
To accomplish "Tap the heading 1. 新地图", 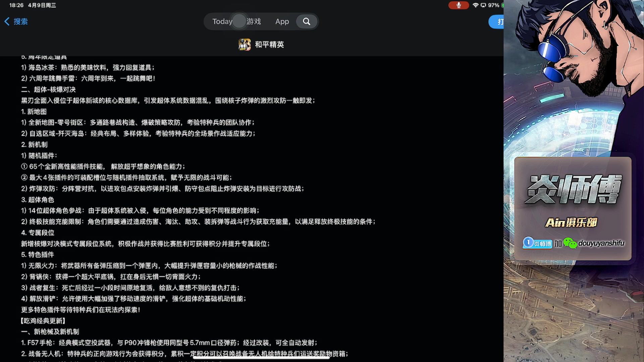I will coord(34,112).
